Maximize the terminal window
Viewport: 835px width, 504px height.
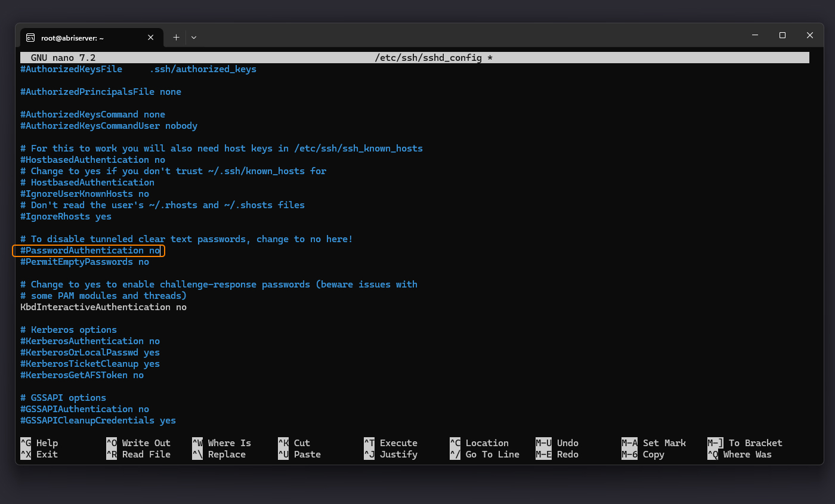pos(782,36)
